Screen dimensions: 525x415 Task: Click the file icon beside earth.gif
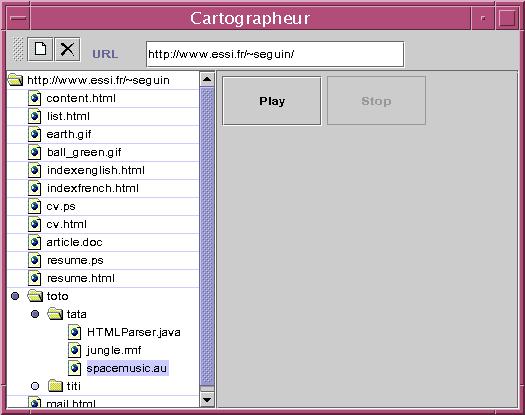(35, 134)
